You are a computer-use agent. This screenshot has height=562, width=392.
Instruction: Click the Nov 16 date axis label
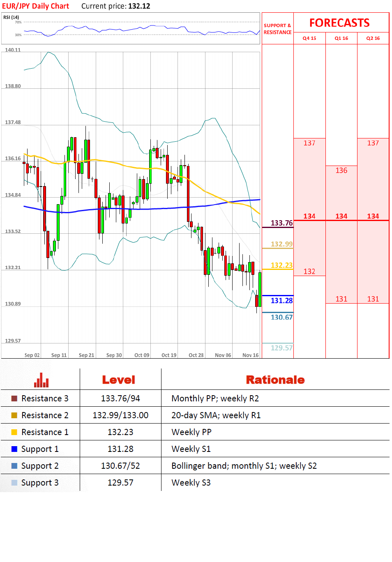pyautogui.click(x=250, y=355)
